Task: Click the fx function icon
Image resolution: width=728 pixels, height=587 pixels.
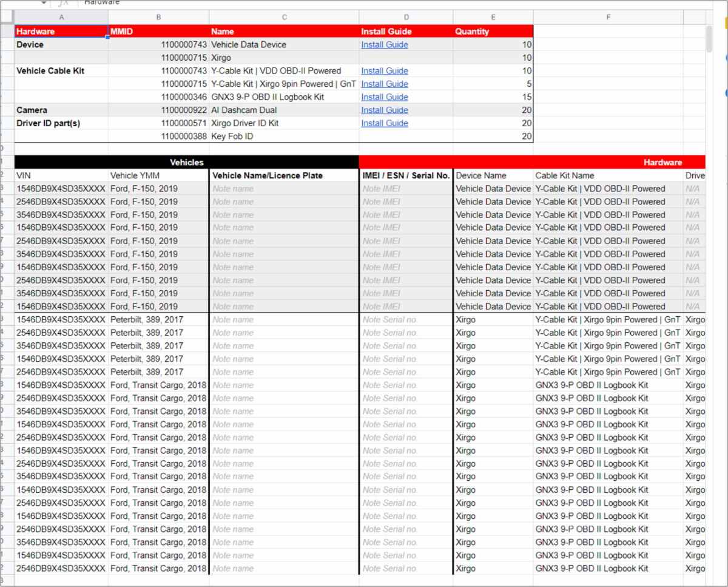Action: tap(63, 3)
